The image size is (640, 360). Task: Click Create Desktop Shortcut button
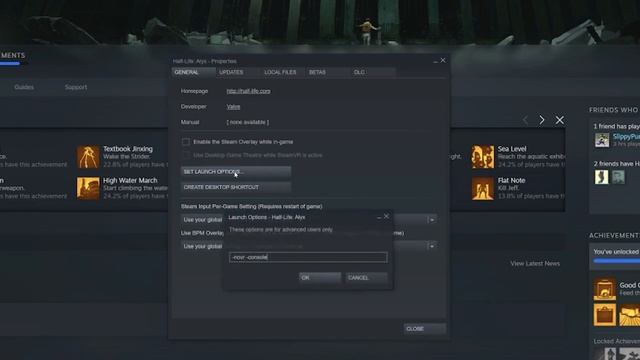236,187
